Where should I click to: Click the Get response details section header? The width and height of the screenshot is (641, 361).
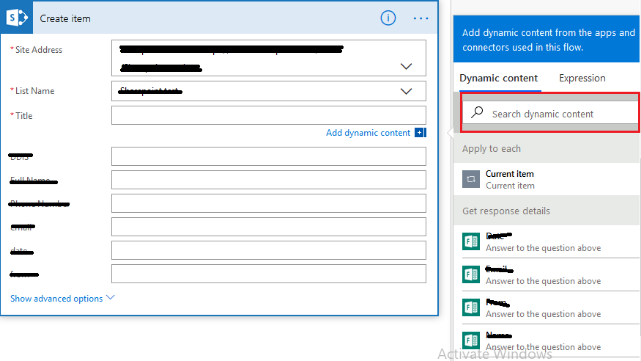click(x=547, y=211)
